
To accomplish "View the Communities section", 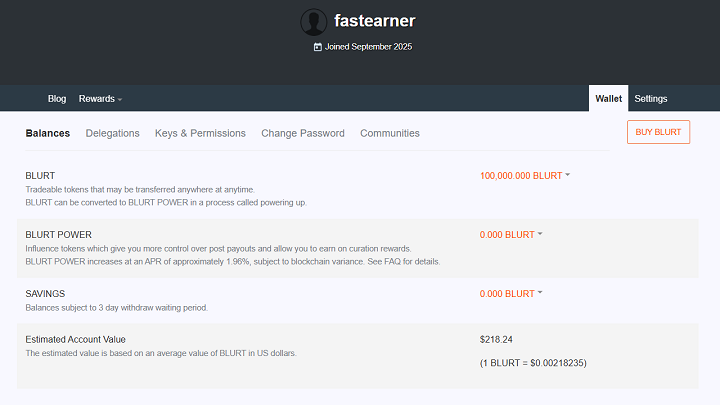I will tap(390, 133).
